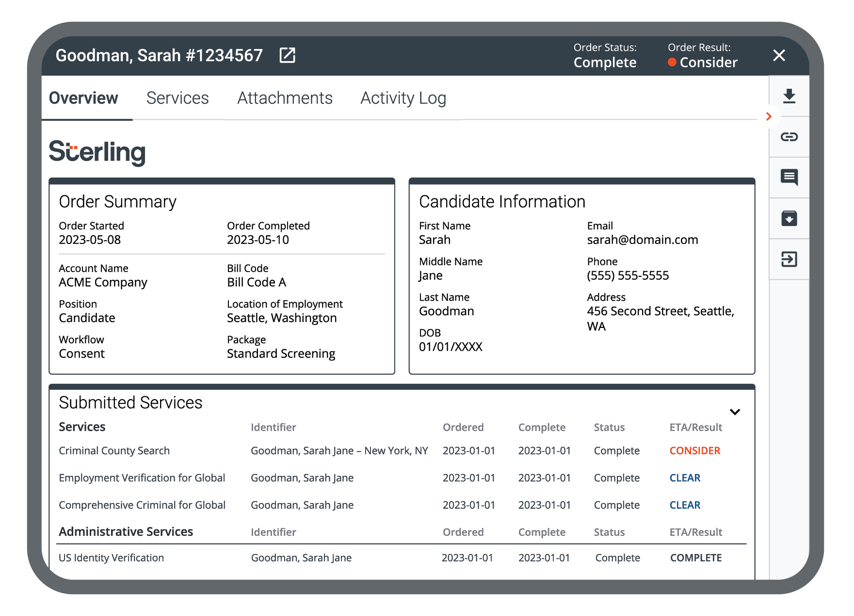Click the email sarah@domain.com
The width and height of the screenshot is (854, 616).
(x=643, y=240)
